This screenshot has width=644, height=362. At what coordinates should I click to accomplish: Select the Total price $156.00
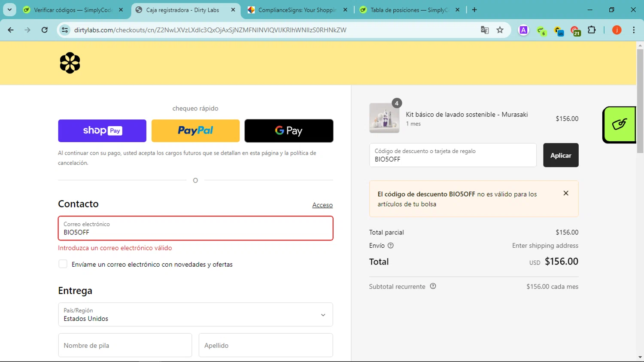pos(562,262)
